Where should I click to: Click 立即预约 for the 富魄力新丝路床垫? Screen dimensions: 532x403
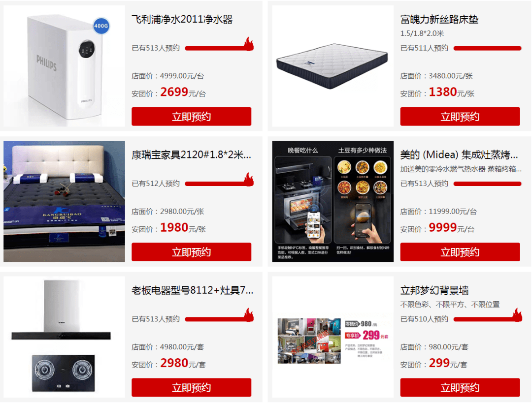pyautogui.click(x=460, y=117)
